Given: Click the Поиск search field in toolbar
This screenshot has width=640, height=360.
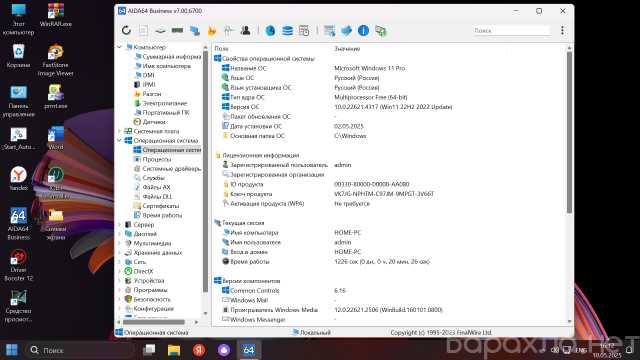Looking at the screenshot, I should click(511, 30).
